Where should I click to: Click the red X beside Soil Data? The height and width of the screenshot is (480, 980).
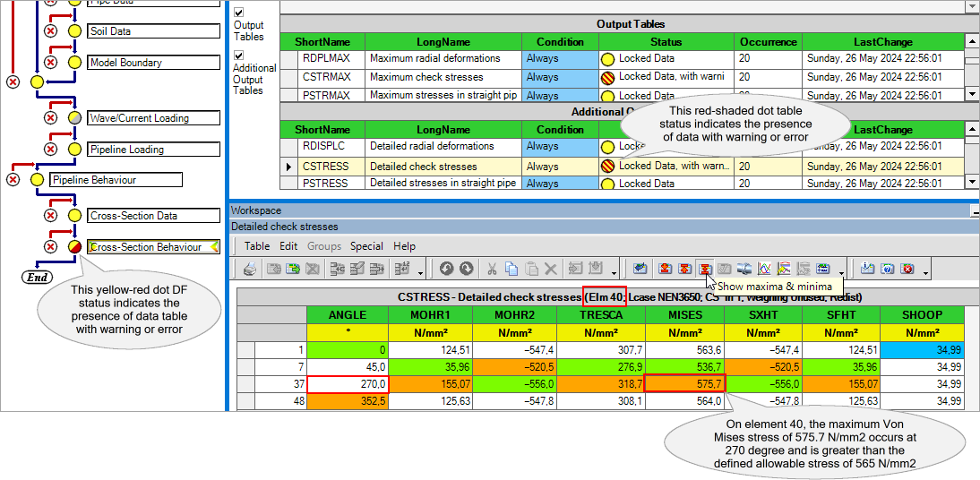(51, 31)
